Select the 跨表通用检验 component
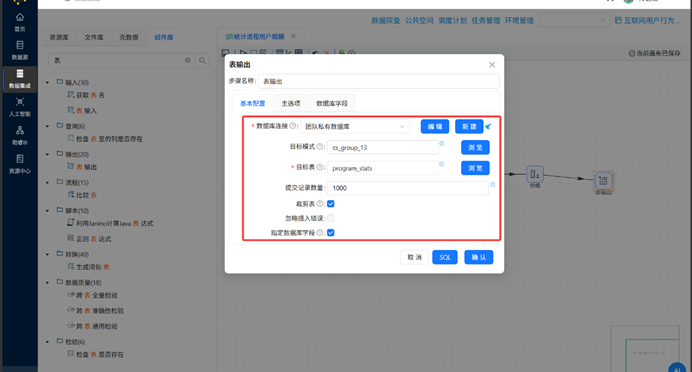Image resolution: width=692 pixels, height=372 pixels. pyautogui.click(x=92, y=326)
